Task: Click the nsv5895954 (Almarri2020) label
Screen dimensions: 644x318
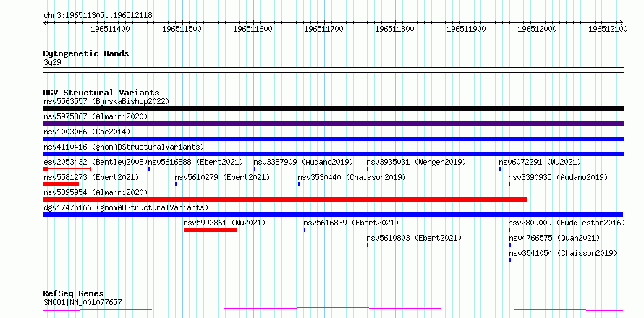Action: [96, 192]
